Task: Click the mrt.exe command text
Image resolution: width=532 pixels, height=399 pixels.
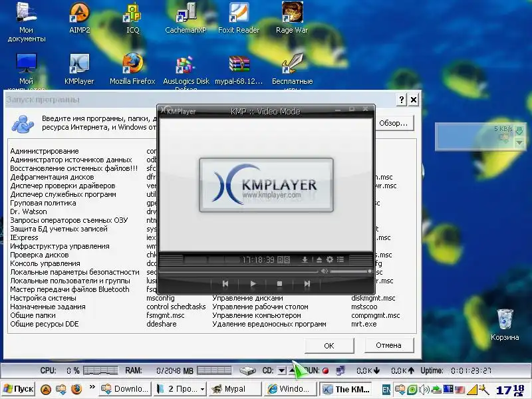Action: pyautogui.click(x=364, y=324)
